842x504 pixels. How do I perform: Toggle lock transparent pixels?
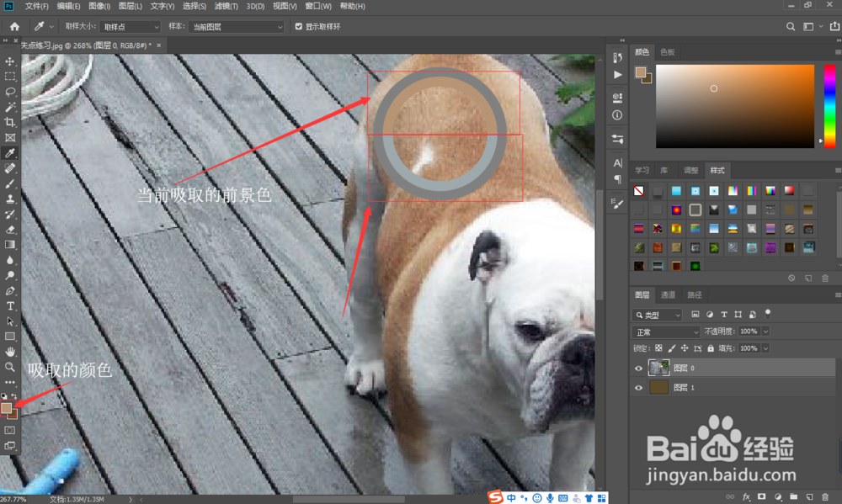(658, 348)
